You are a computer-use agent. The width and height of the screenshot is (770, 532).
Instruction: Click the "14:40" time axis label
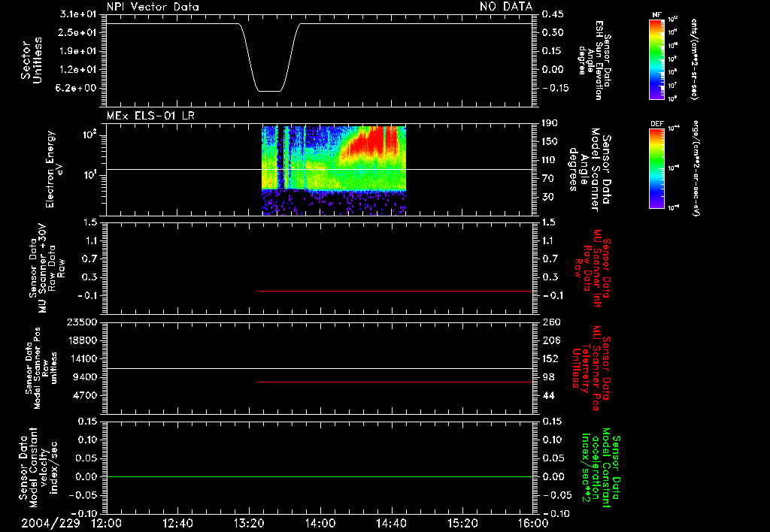391,523
